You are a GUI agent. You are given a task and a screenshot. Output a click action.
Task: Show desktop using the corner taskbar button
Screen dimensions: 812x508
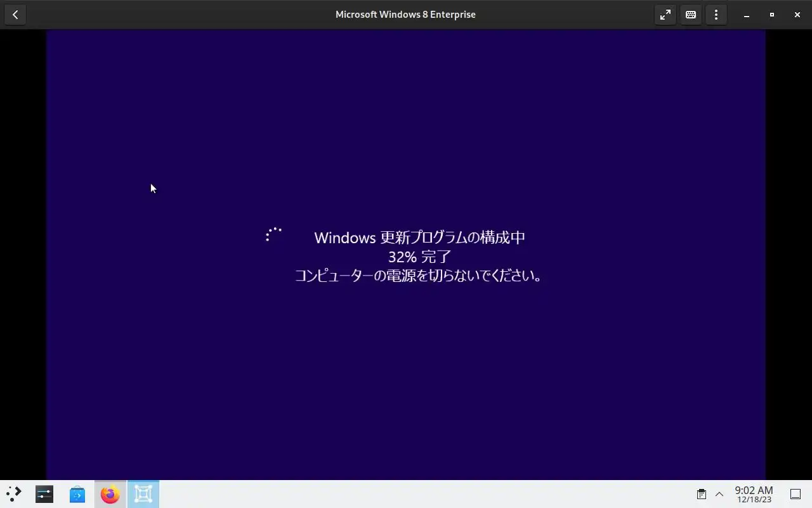[x=796, y=494]
